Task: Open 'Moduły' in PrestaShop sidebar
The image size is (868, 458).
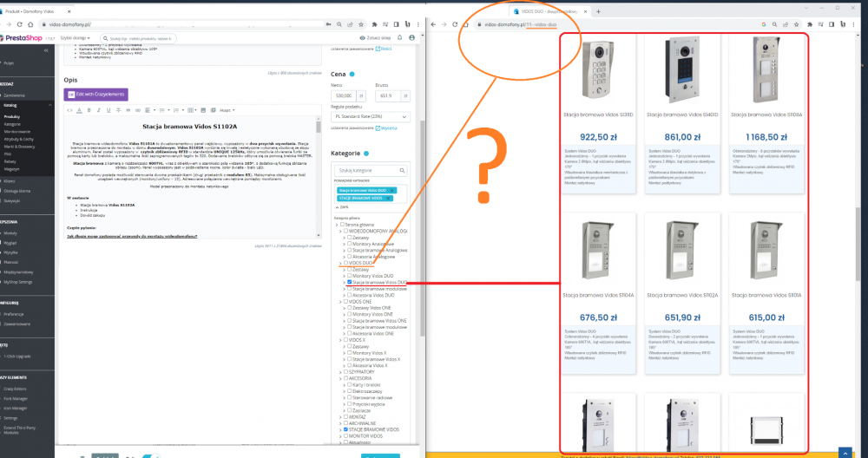Action: point(10,232)
